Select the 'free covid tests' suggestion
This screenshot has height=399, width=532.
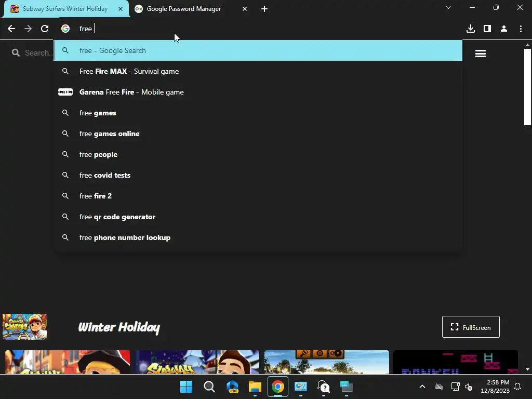point(258,175)
